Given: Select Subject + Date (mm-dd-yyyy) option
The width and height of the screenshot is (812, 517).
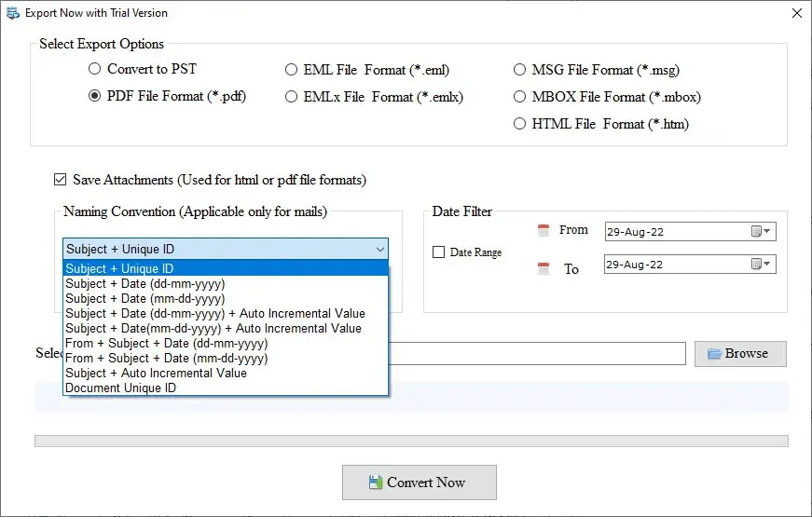Looking at the screenshot, I should pos(226,299).
